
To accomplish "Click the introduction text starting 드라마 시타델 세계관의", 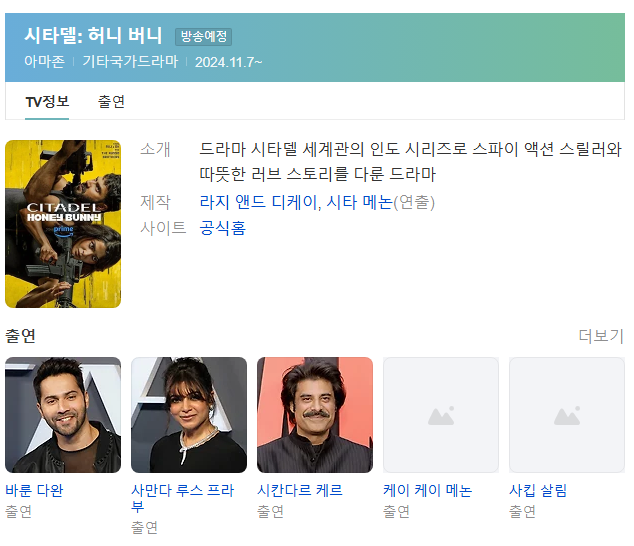I will pos(410,162).
